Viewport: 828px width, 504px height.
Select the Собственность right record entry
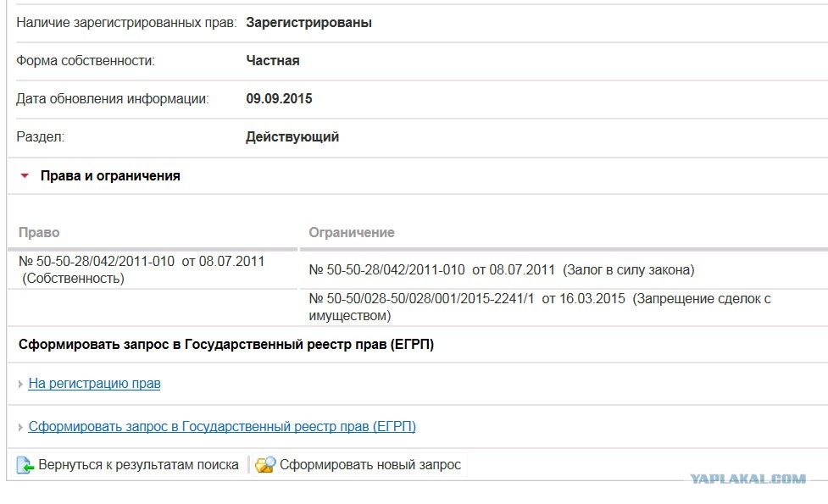point(142,269)
